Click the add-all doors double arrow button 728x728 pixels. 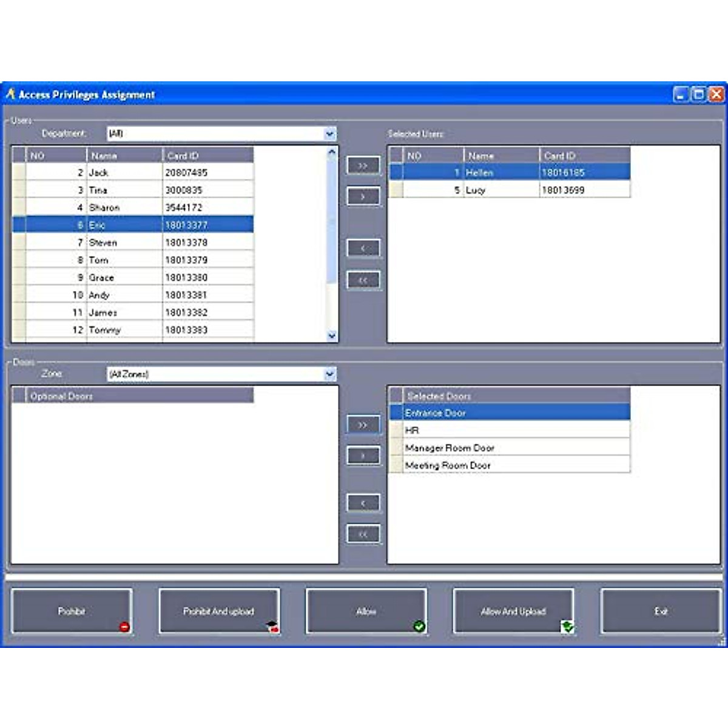click(x=363, y=425)
